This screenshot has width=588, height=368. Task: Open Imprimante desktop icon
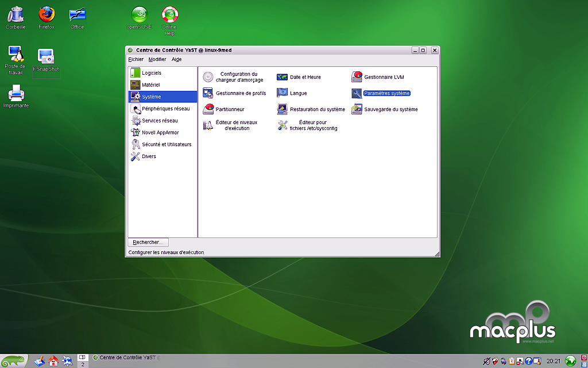tap(16, 96)
